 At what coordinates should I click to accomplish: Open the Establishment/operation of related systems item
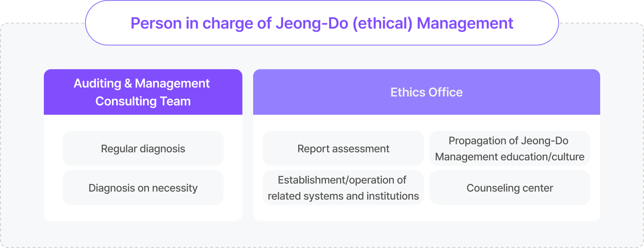(x=343, y=188)
